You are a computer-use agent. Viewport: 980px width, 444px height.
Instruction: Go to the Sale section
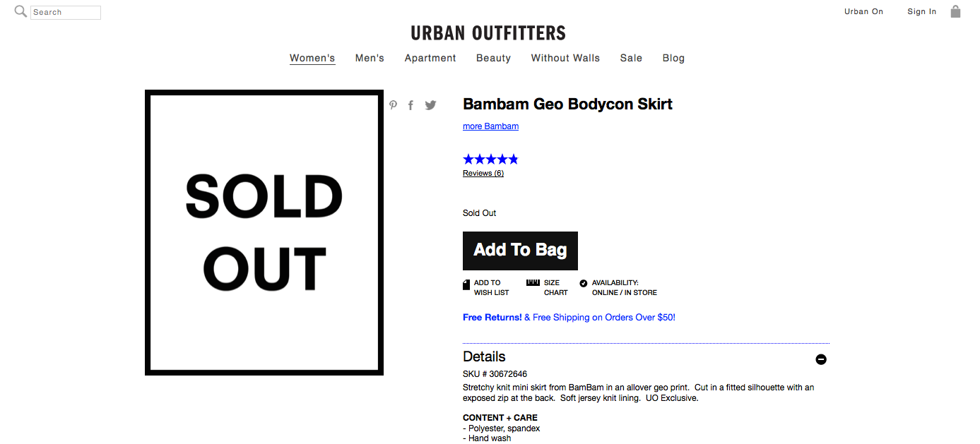(631, 58)
